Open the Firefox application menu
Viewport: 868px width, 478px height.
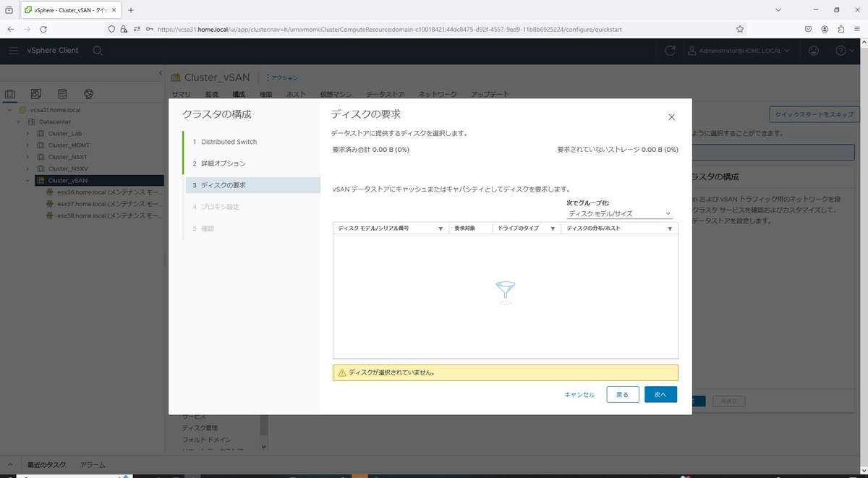pyautogui.click(x=857, y=29)
